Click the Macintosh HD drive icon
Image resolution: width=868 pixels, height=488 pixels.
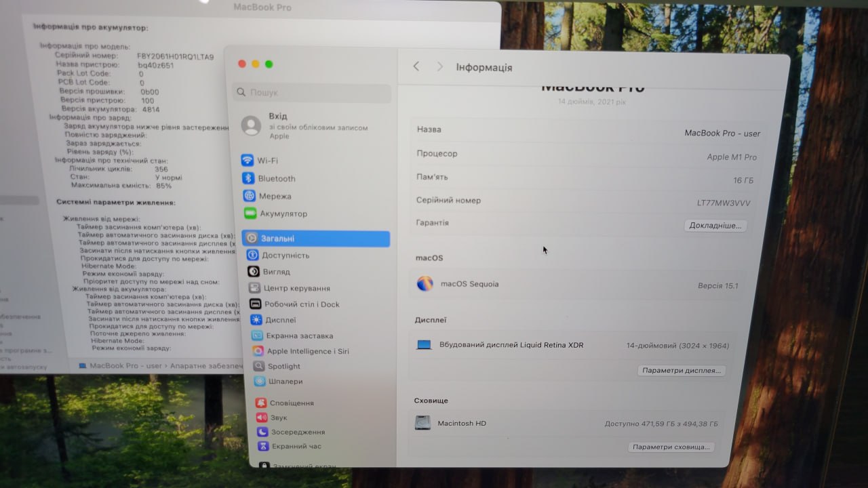coord(422,423)
